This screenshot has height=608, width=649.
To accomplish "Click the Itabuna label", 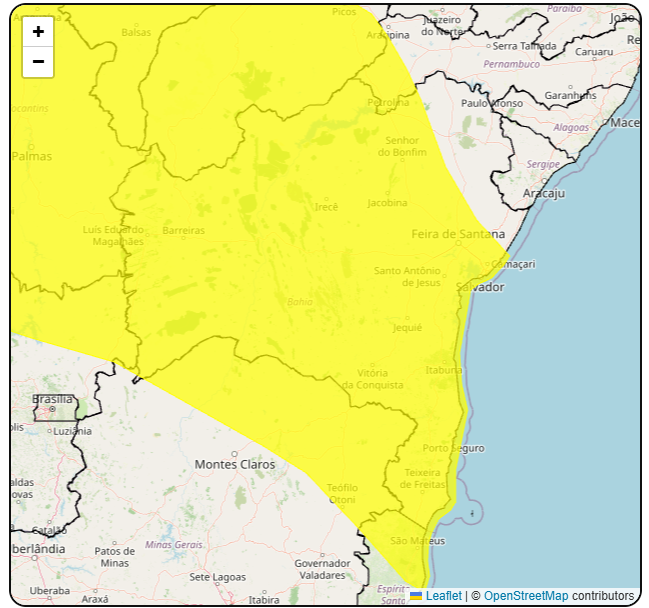I will [444, 370].
